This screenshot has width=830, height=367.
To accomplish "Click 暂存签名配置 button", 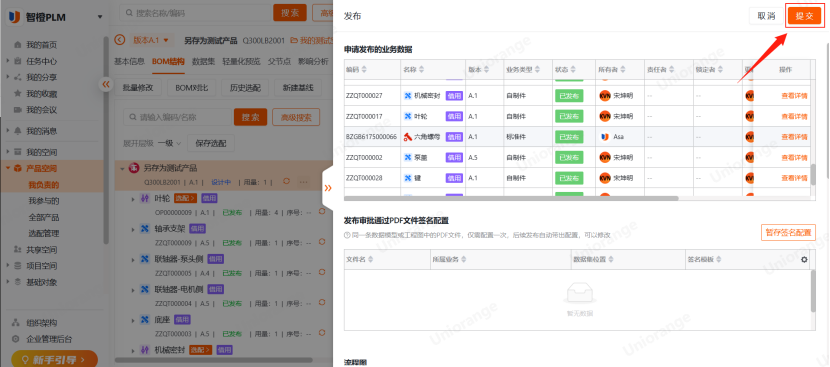I will [788, 232].
